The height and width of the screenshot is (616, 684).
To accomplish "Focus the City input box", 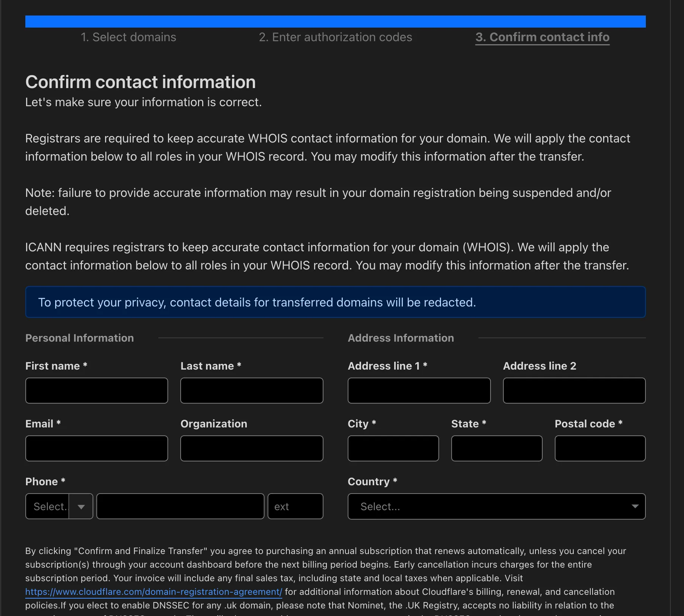I will [393, 448].
